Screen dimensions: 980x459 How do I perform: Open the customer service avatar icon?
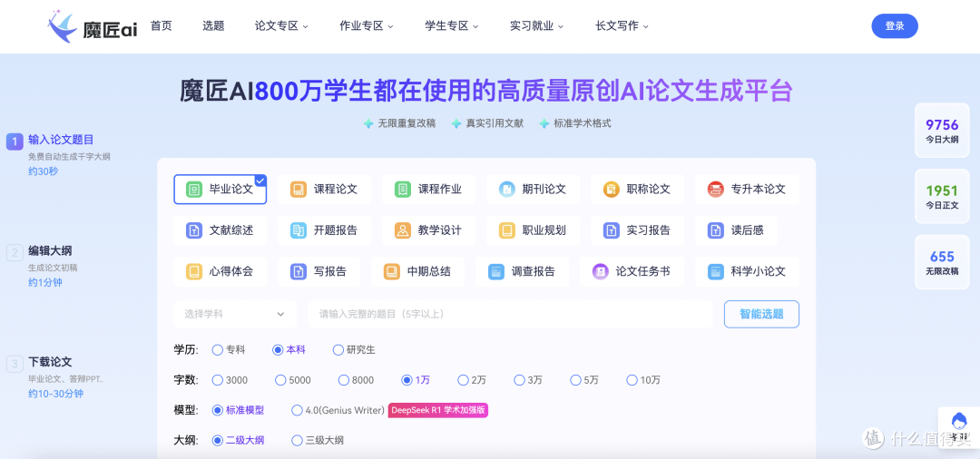959,424
